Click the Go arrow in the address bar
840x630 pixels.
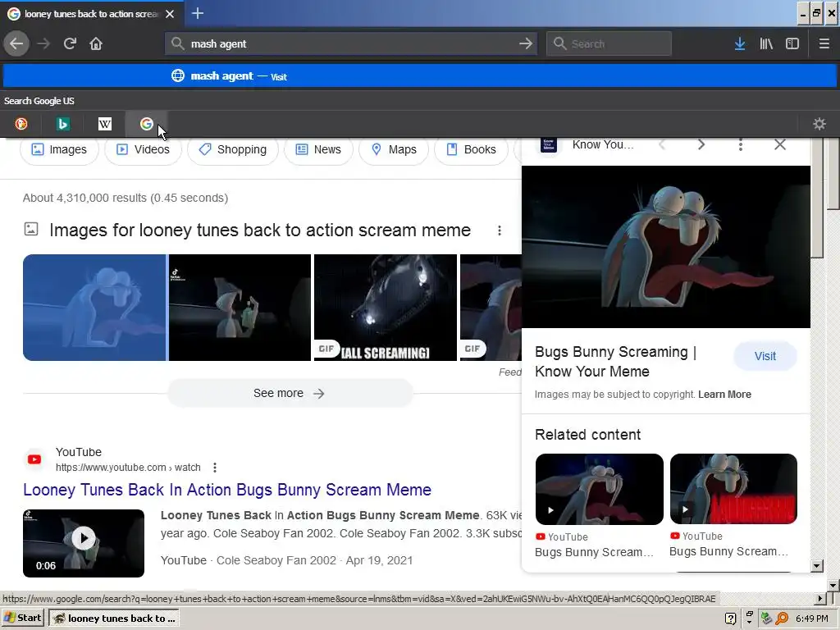[526, 43]
